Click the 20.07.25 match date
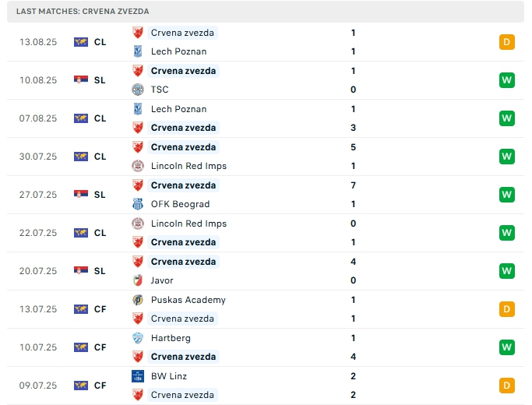Image resolution: width=532 pixels, height=405 pixels. point(38,271)
